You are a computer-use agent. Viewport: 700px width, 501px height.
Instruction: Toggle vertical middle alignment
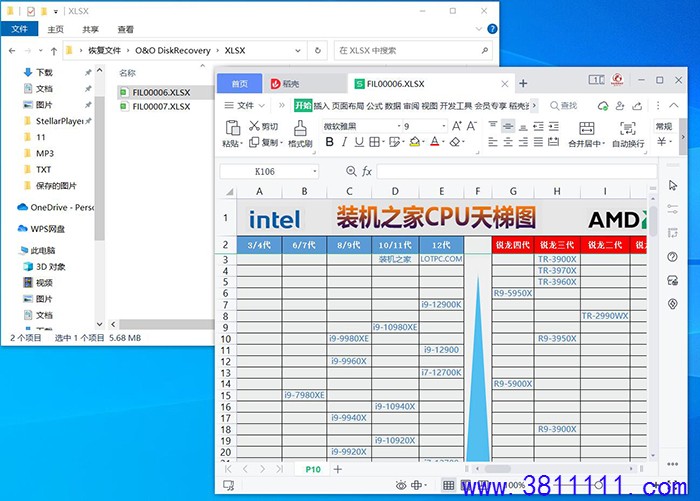[x=508, y=126]
